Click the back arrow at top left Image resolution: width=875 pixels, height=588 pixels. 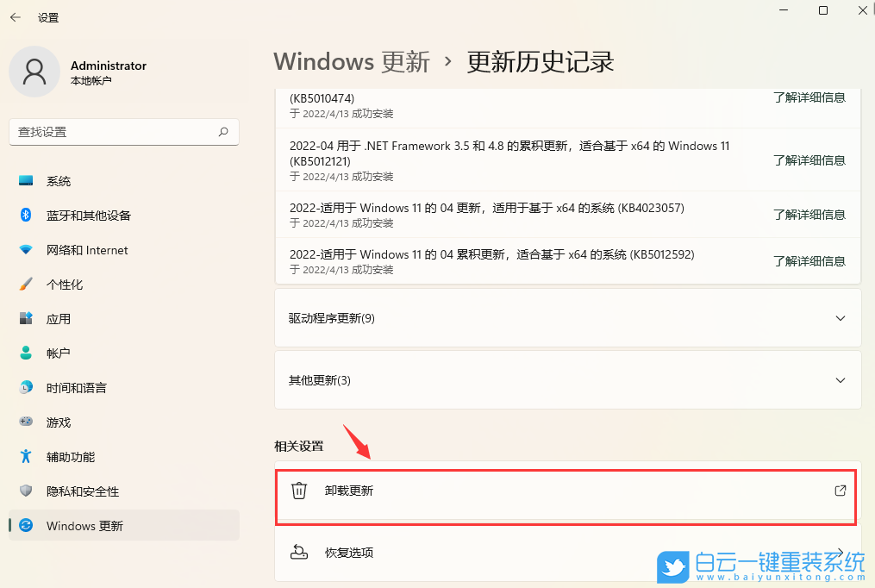coord(16,16)
